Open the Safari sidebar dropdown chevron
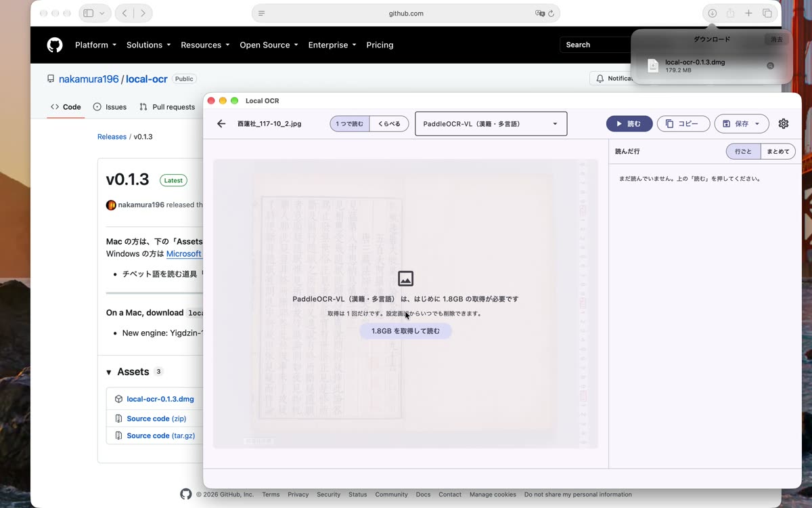 tap(103, 13)
